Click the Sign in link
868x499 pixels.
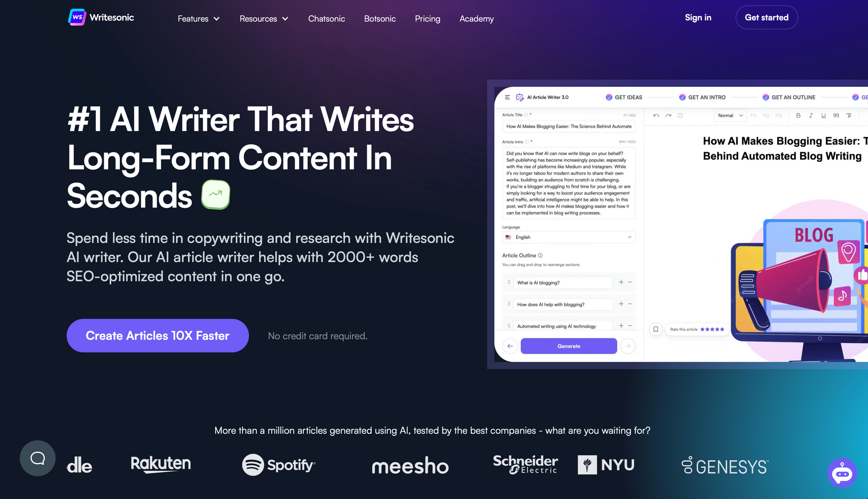click(698, 17)
